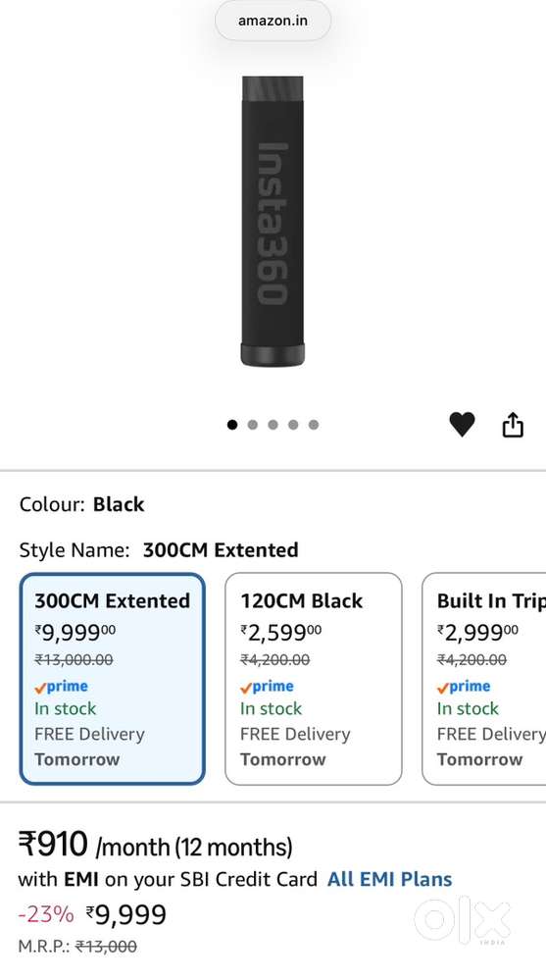
Task: Tap the ₹910 per month EMI text
Action: [155, 845]
